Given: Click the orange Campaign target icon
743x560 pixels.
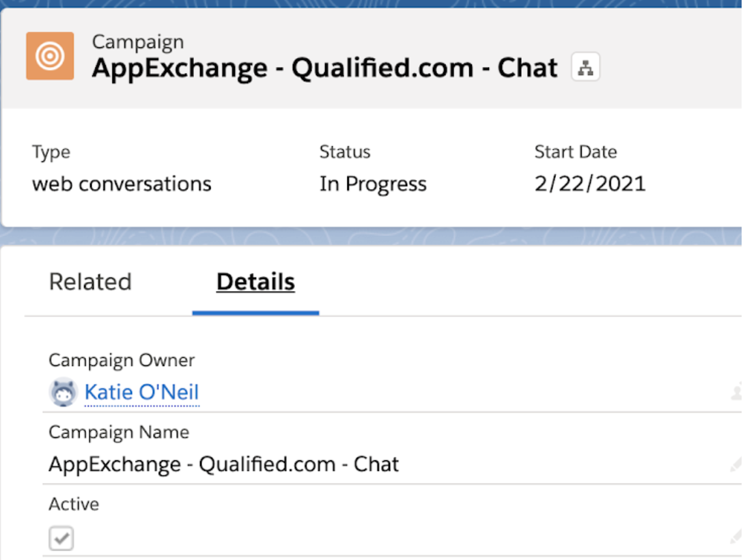Looking at the screenshot, I should point(50,56).
